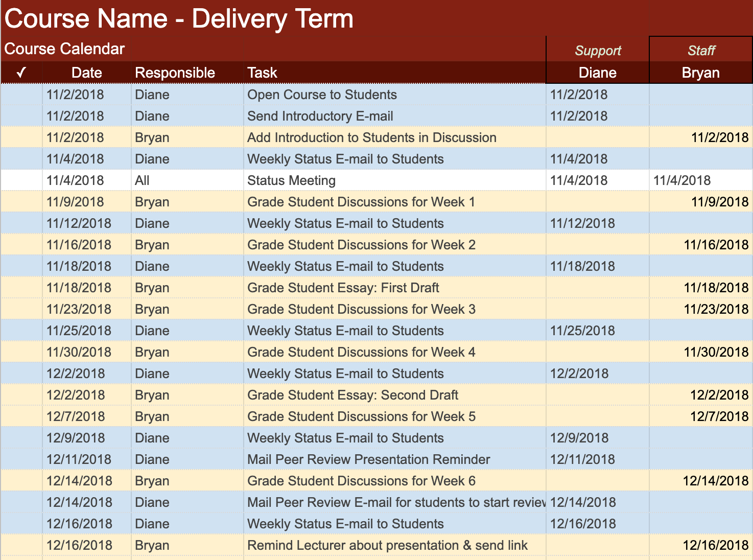Click checkmark cell for 'Open Course to Students' row
Image resolution: width=753 pixels, height=560 pixels.
pos(21,95)
